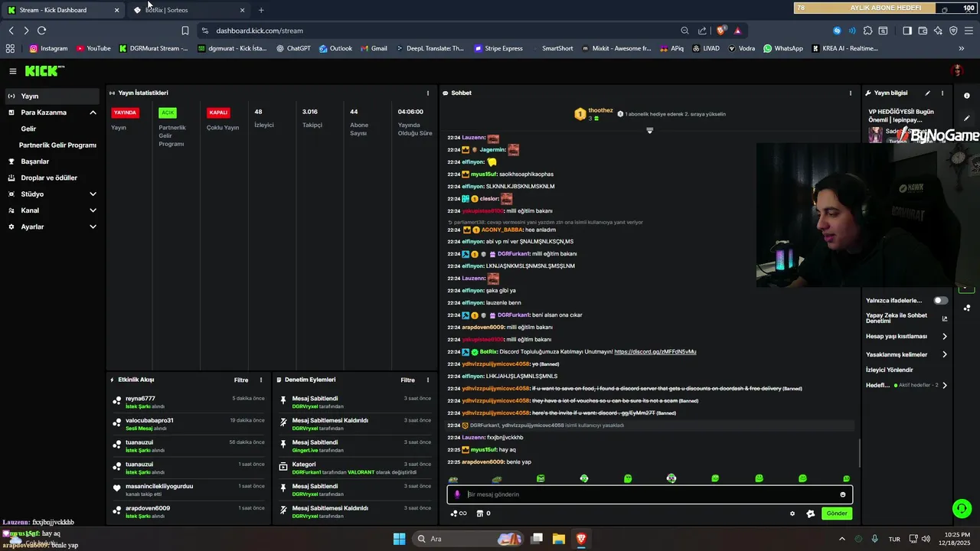Viewport: 980px width, 551px height.
Task: Reload the page
Action: point(41,31)
